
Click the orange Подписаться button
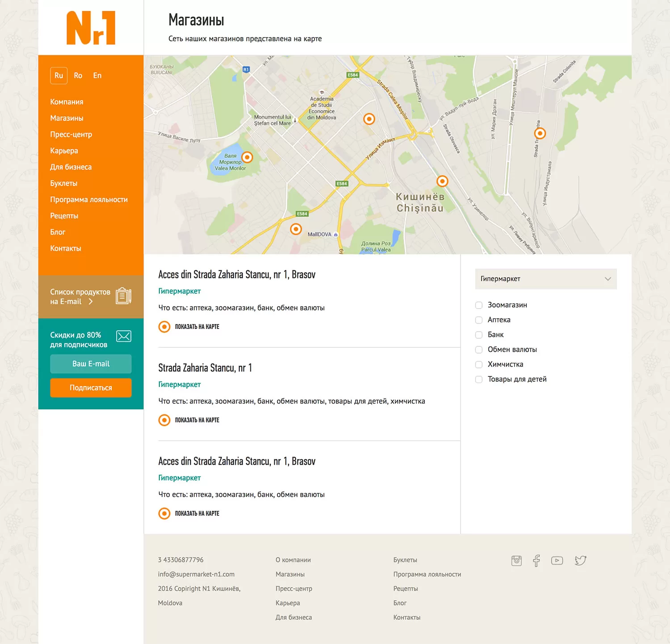point(91,388)
